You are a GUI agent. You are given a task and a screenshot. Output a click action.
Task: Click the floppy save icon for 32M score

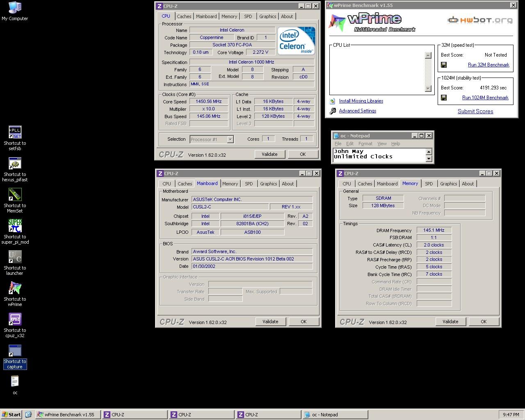(x=443, y=65)
